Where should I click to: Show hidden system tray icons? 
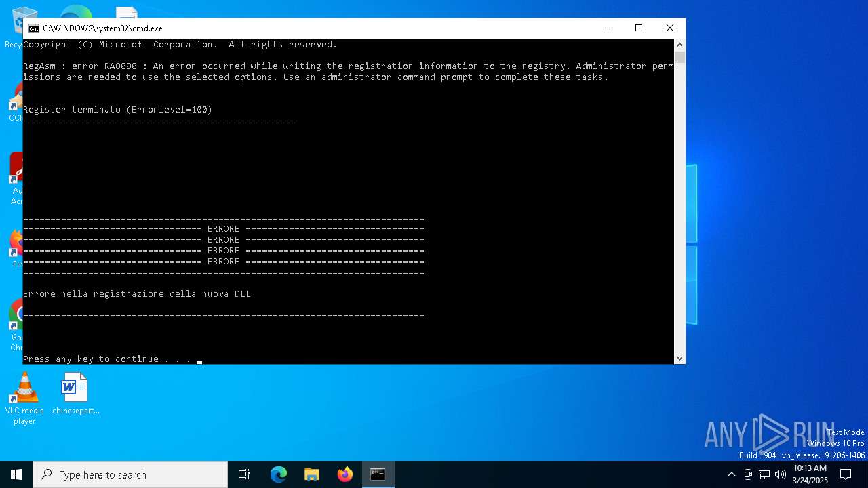point(731,474)
